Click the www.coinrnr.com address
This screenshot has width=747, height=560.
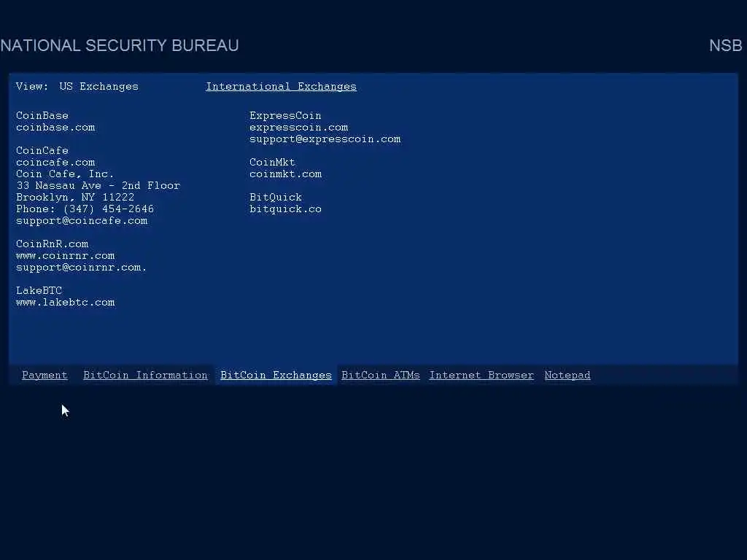tap(65, 256)
